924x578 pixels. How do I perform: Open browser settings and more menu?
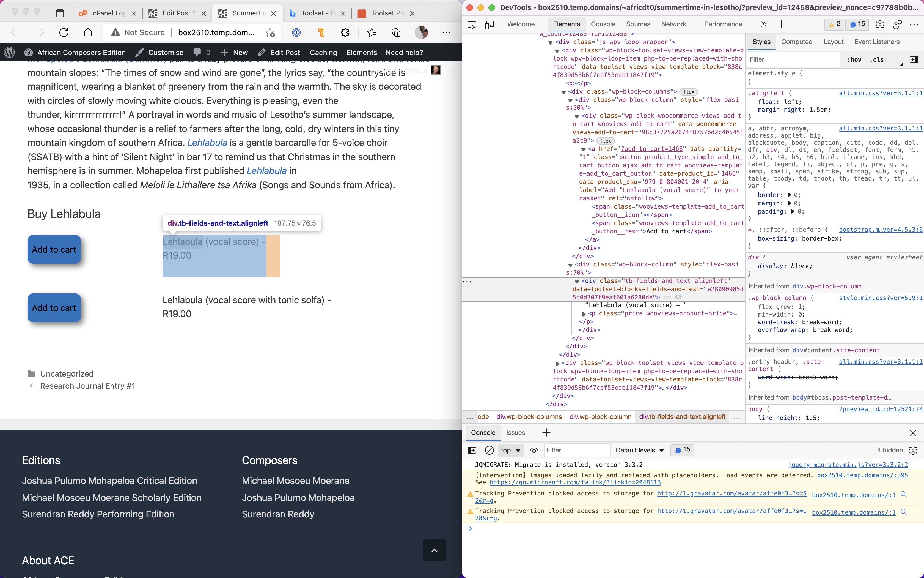click(x=446, y=32)
